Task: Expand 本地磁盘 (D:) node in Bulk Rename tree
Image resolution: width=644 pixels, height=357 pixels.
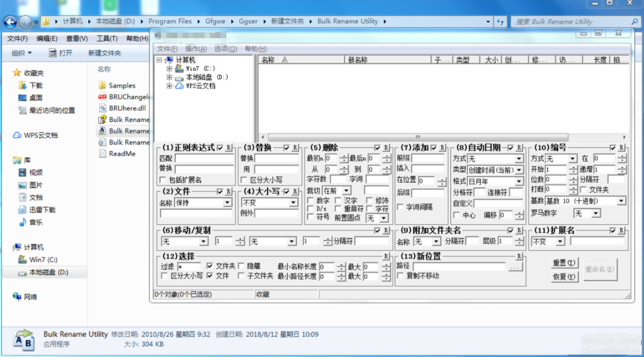Action: [169, 77]
